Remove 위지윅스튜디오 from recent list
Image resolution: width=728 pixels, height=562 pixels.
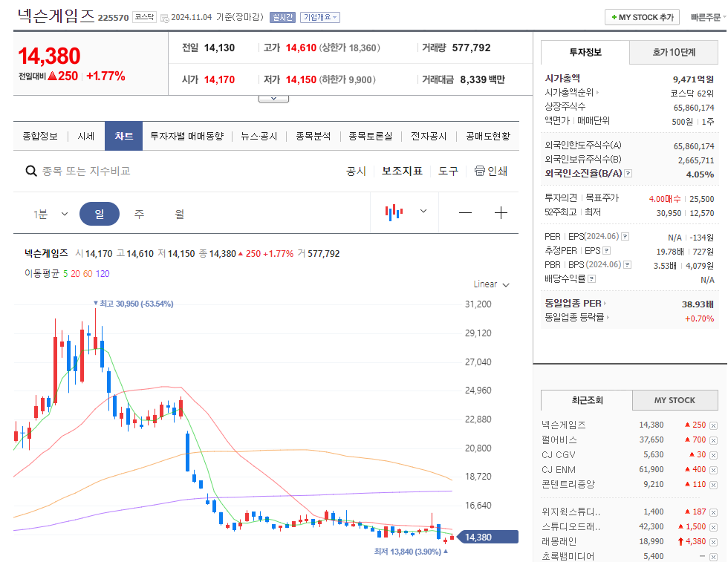point(714,512)
